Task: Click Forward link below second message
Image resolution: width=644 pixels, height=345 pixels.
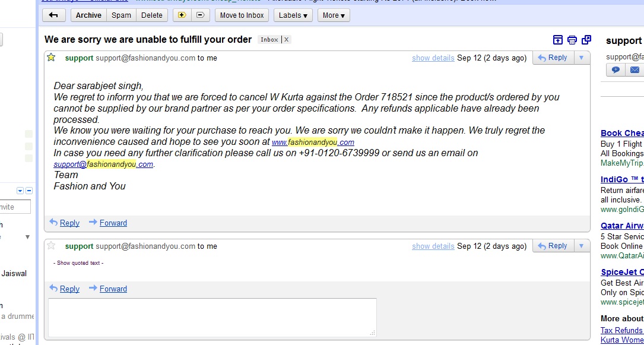Action: coord(113,289)
